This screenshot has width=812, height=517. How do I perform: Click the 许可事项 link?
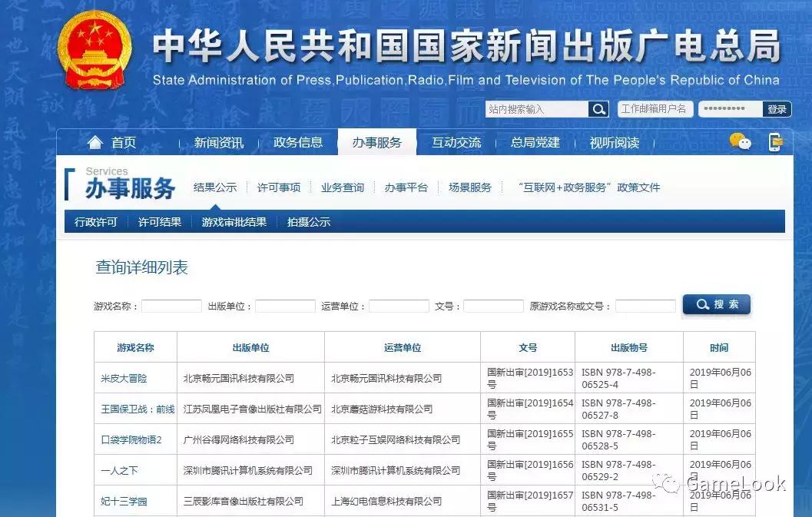[277, 187]
